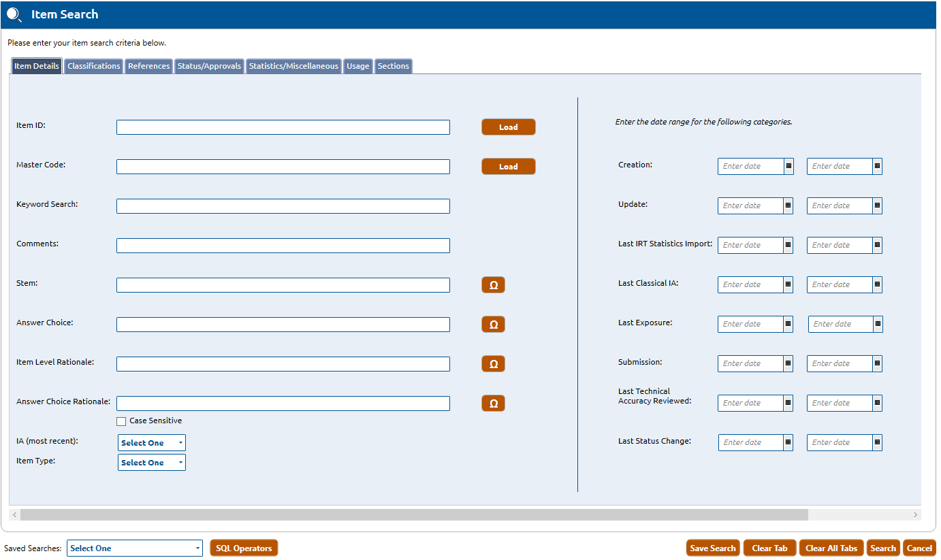The height and width of the screenshot is (560, 941).
Task: Open the Item Type dropdown
Action: 151,463
